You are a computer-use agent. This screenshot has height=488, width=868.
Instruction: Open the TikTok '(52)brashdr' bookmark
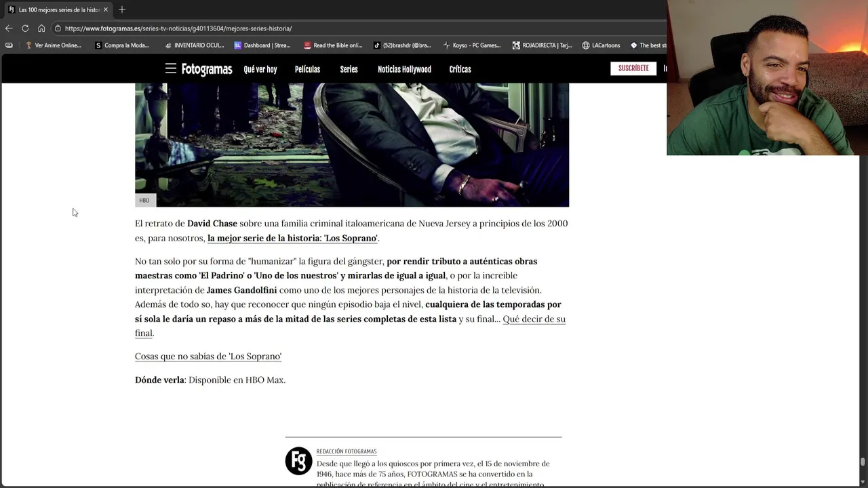point(402,45)
